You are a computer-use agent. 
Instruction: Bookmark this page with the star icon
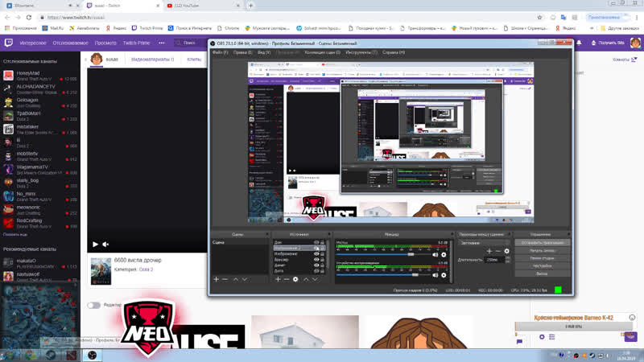539,17
